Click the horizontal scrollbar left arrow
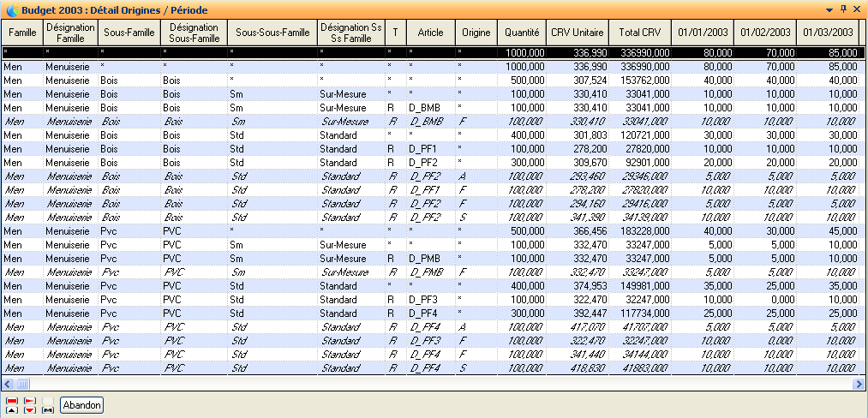 click(x=8, y=385)
